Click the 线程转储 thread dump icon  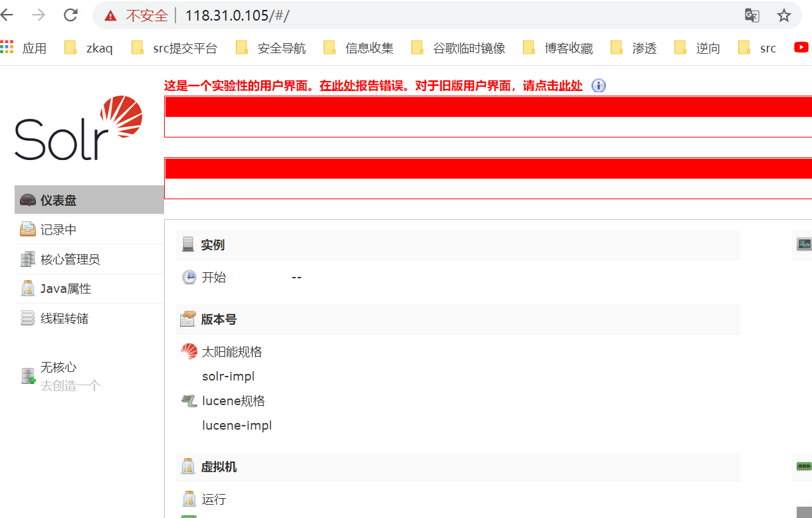[27, 318]
